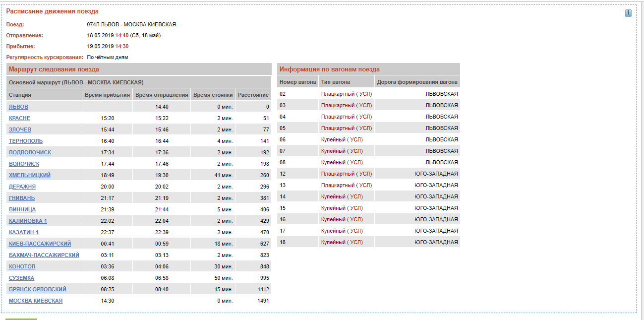The image size is (644, 320).
Task: Open the БАХМАЧ-ПАССАЖИРСКИЙ station link
Action: tap(44, 255)
